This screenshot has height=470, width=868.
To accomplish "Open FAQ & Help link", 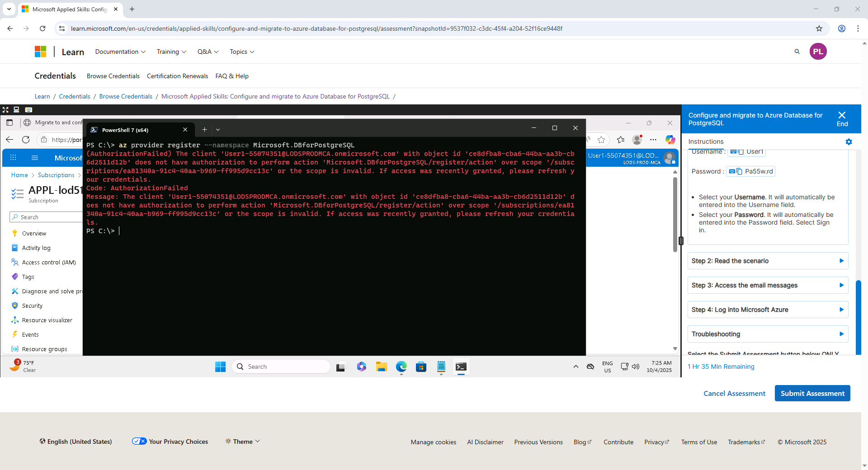I will pos(232,76).
